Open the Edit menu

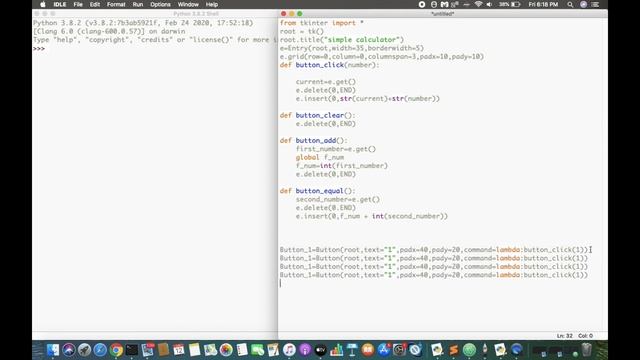(x=95, y=4)
